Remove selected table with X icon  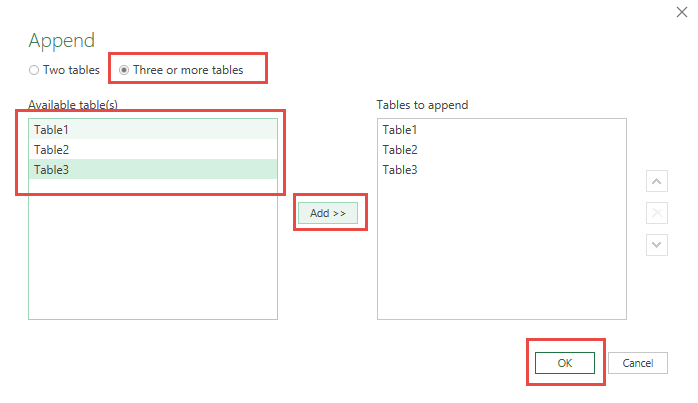click(657, 213)
